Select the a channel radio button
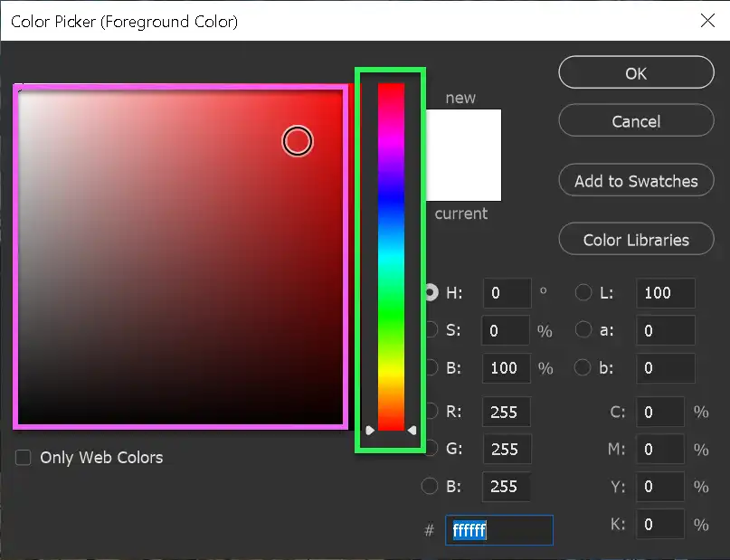 (583, 330)
